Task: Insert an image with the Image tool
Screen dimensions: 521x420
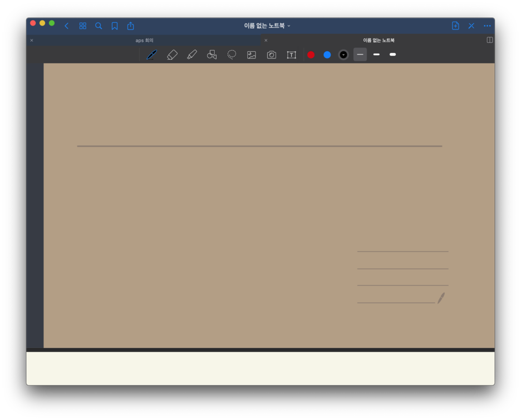Action: [252, 55]
